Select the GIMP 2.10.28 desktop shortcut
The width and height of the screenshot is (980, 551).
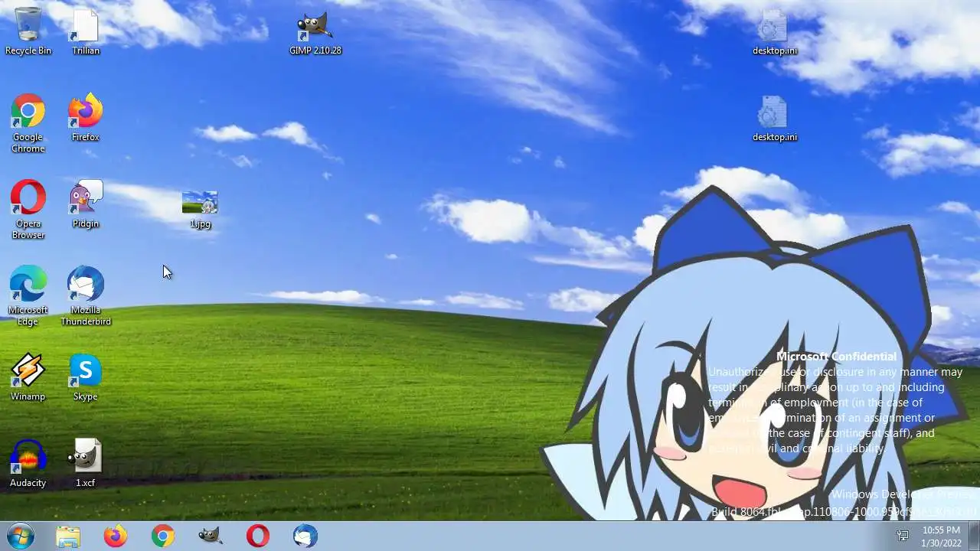point(315,32)
